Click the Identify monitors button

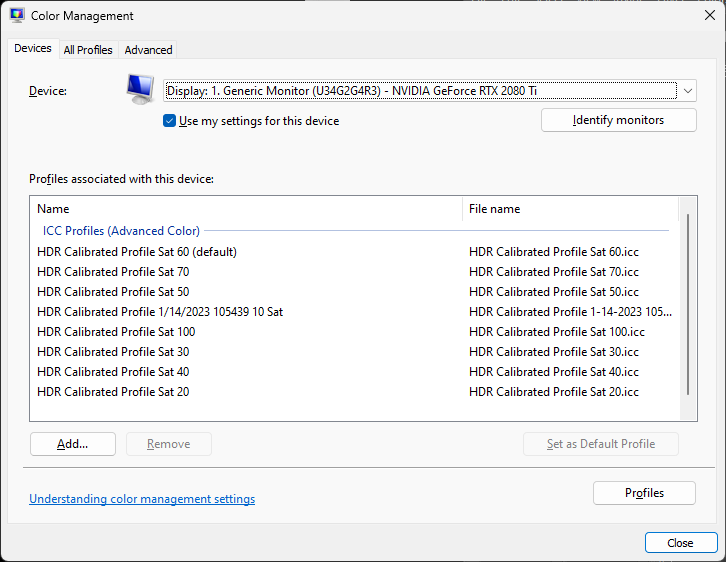[x=619, y=120]
